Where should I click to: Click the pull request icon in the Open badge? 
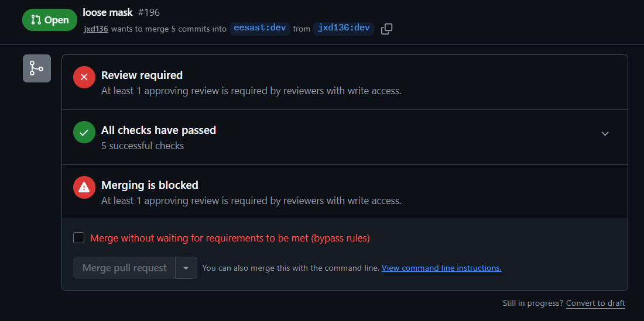tap(36, 20)
